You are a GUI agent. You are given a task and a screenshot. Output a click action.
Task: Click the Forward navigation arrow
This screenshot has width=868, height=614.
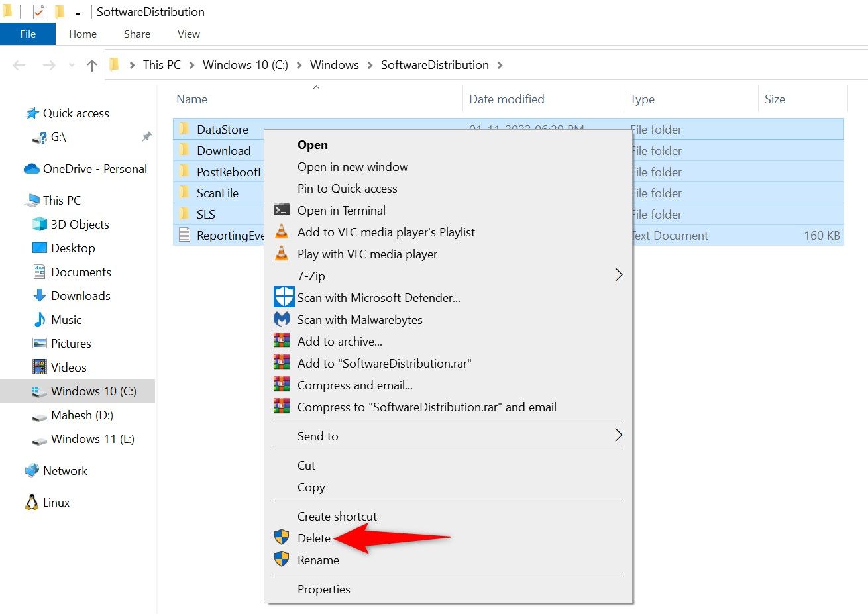pos(49,65)
